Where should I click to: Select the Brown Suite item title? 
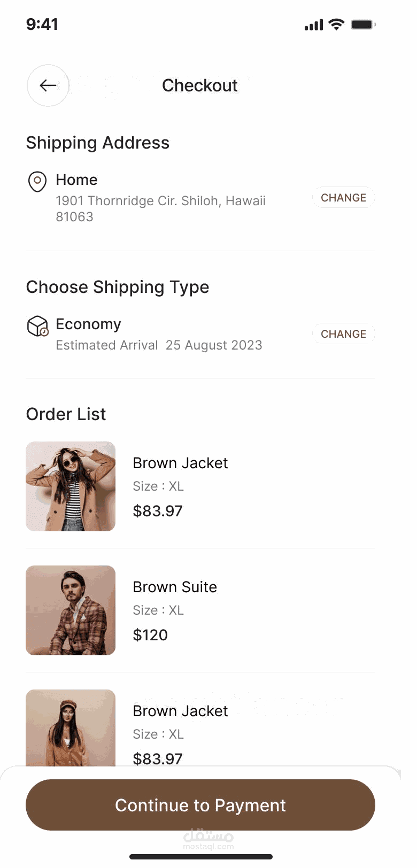175,587
